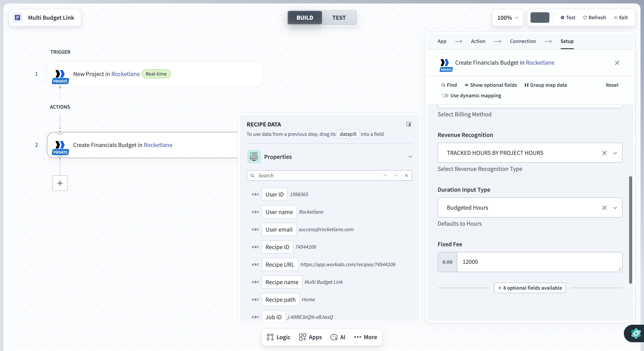Click the Multi Budget Link recipe title
The image size is (644, 351).
[x=51, y=18]
